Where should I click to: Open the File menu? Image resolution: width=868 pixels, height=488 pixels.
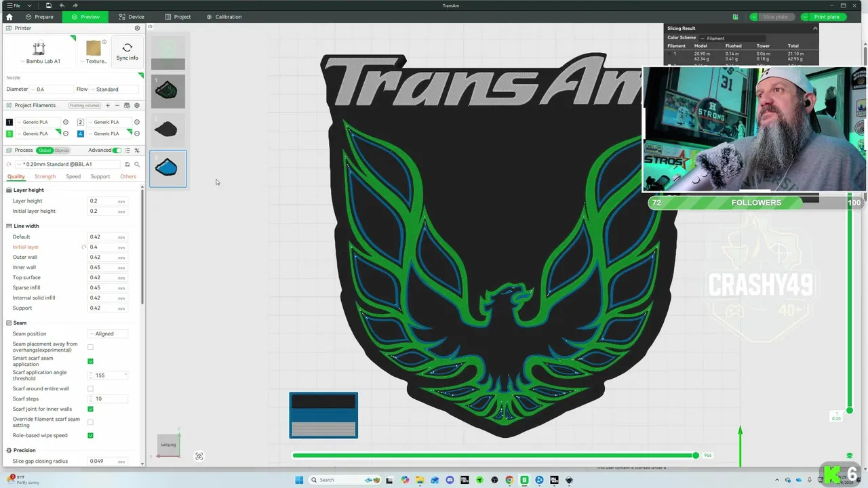click(14, 5)
